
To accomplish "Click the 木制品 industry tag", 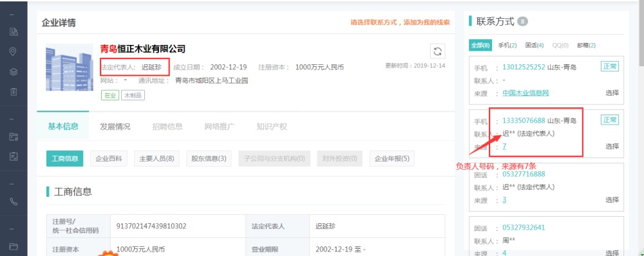I will point(133,95).
